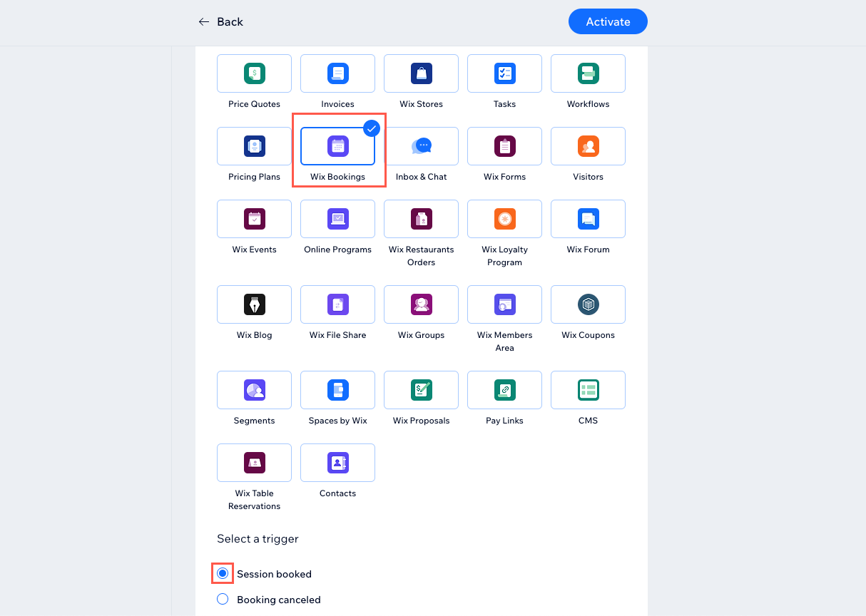Select the Booking canceled radio button
Image resolution: width=866 pixels, height=616 pixels.
tap(223, 599)
